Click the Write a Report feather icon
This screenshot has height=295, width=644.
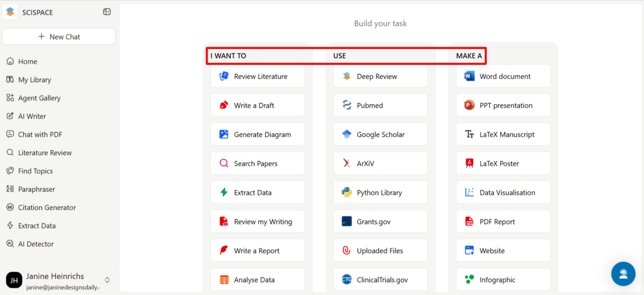(224, 250)
